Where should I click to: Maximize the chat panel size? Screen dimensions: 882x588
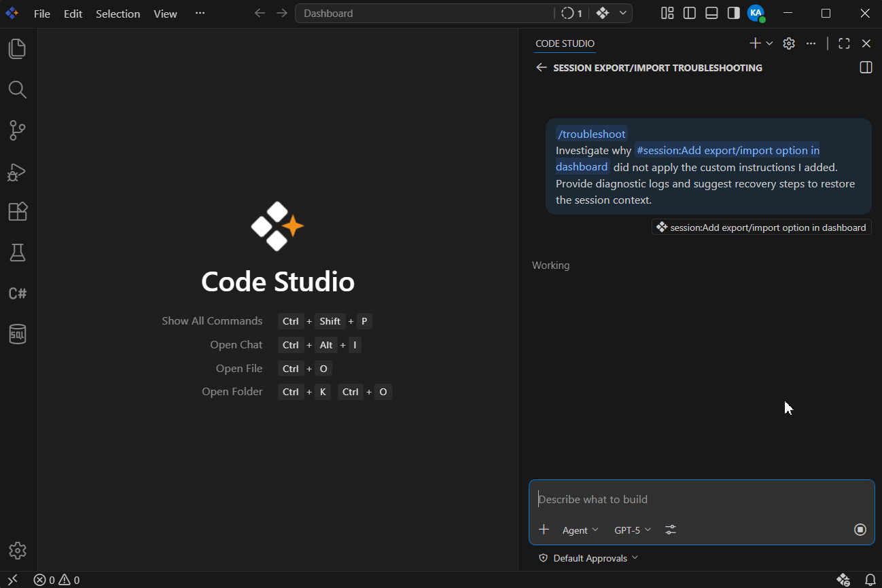click(845, 43)
